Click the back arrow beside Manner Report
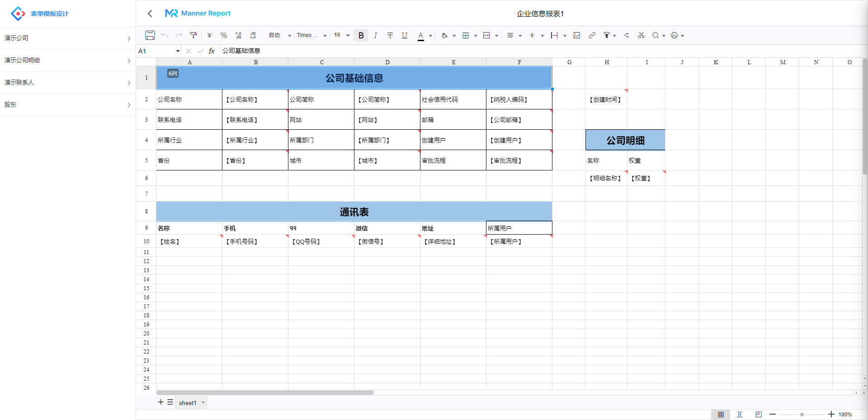The height and width of the screenshot is (420, 868). point(150,14)
